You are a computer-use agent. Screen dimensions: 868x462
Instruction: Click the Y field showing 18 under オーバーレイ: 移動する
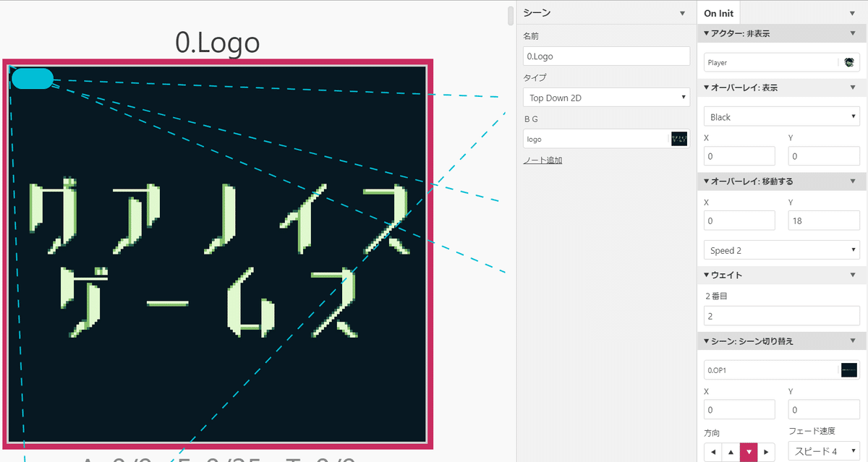(823, 220)
